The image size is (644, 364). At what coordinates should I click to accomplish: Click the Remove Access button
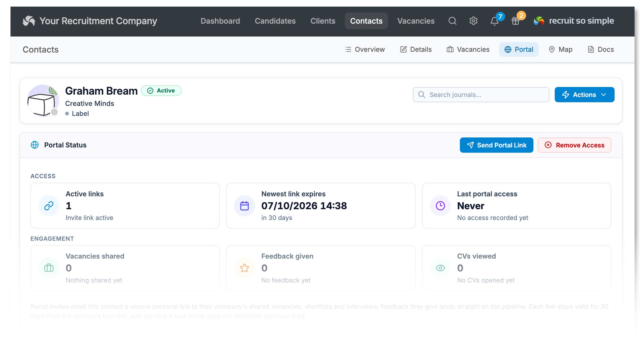click(x=574, y=145)
